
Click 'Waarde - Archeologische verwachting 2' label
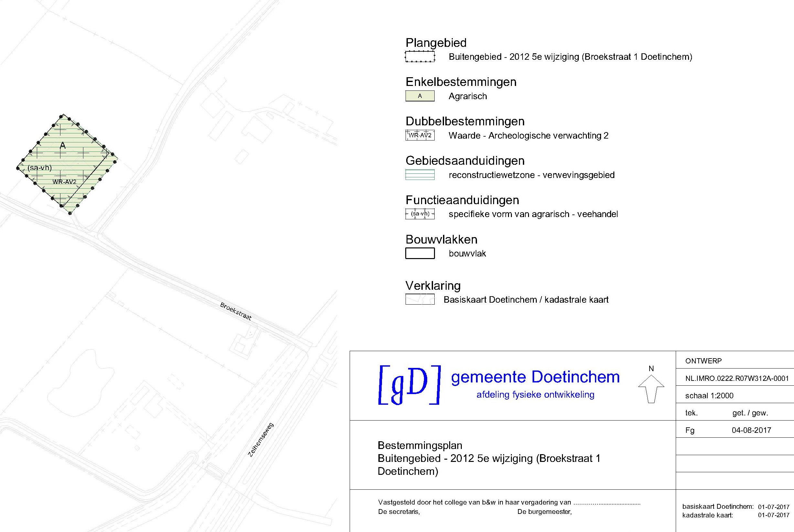(x=529, y=136)
